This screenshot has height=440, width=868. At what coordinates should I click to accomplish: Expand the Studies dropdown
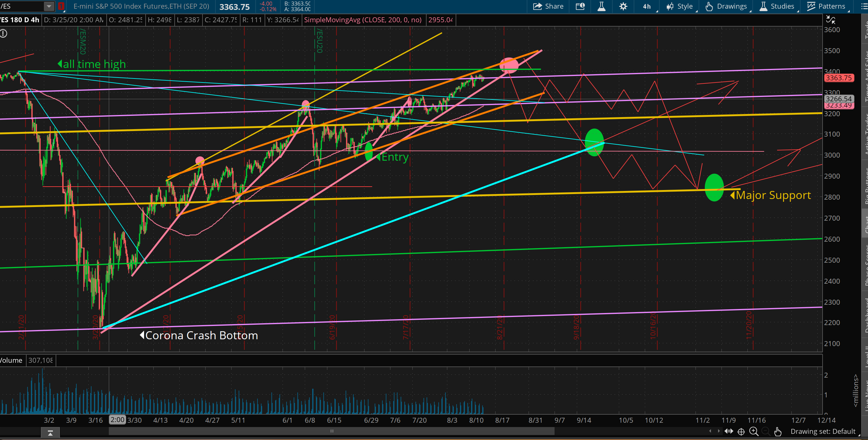(x=777, y=6)
